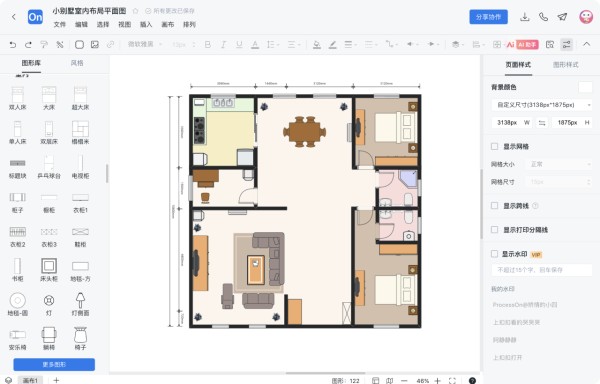The image size is (600, 384).
Task: Click the phone call icon
Action: [x=543, y=17]
